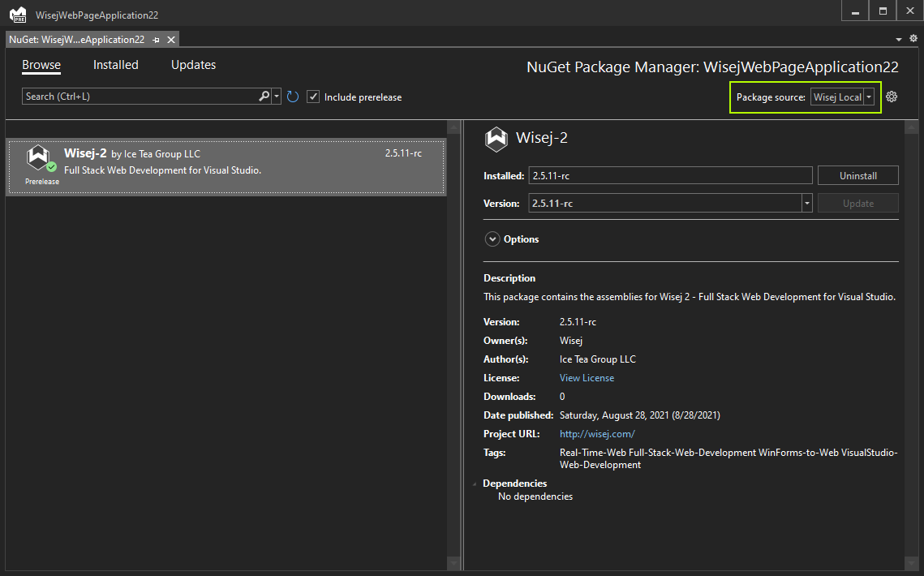This screenshot has width=924, height=576.
Task: Close the Visual Studio window
Action: (x=910, y=11)
